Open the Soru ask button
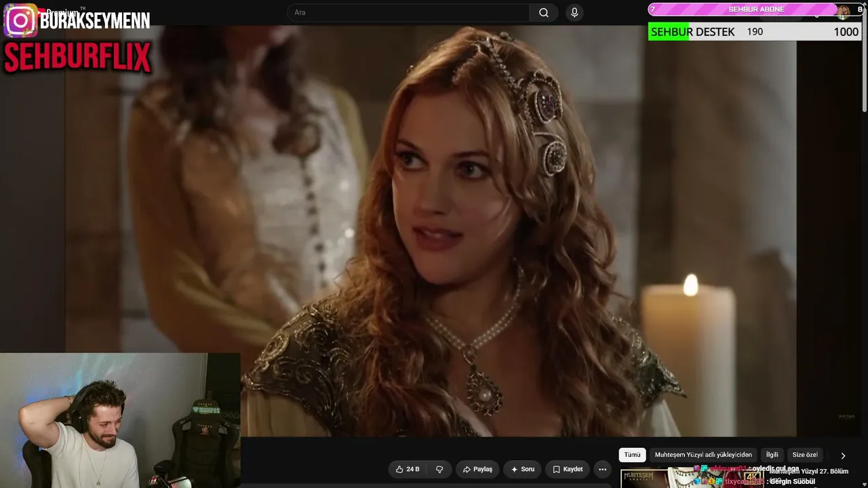The image size is (868, 488). tap(523, 469)
